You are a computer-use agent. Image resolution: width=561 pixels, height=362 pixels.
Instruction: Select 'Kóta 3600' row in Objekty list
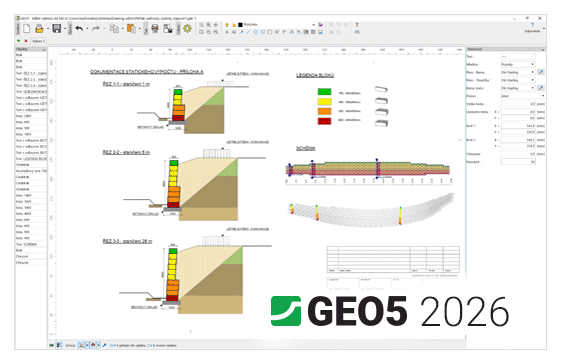coord(31,201)
